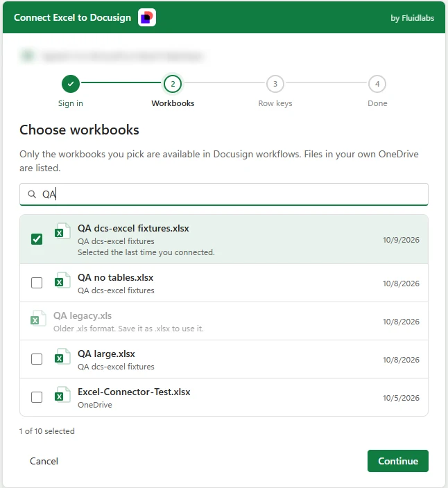
Task: Click the Workbooks step label
Action: tap(173, 103)
